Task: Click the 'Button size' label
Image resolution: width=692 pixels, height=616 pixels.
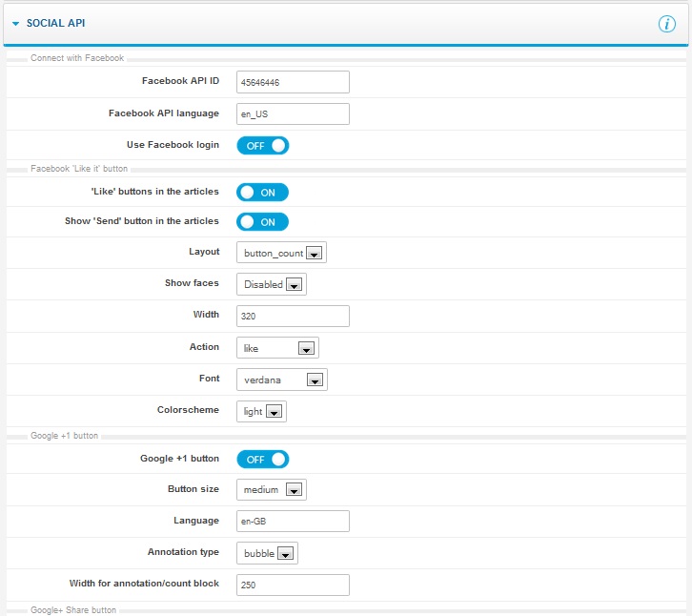Action: point(193,489)
